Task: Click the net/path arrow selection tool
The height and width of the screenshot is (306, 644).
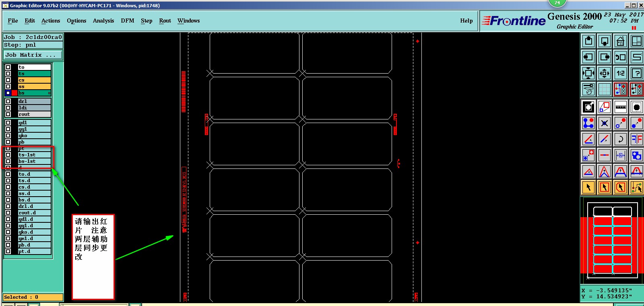Action: (637, 187)
